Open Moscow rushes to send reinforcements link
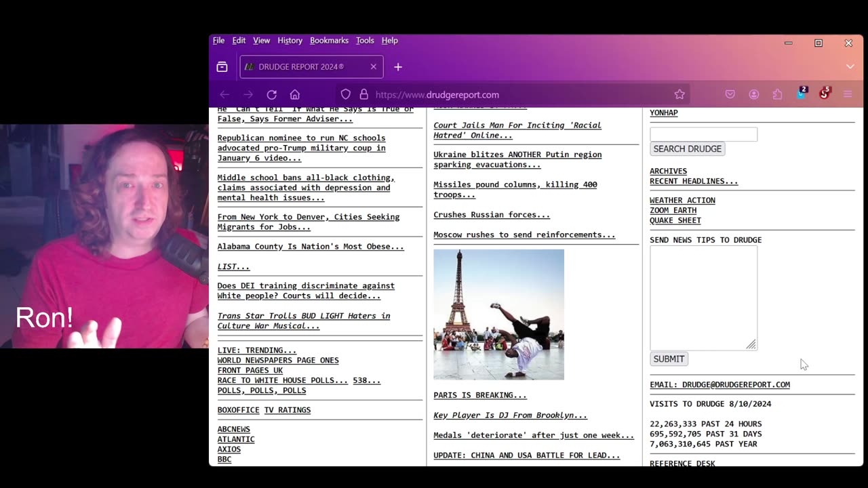The image size is (868, 488). click(x=524, y=235)
